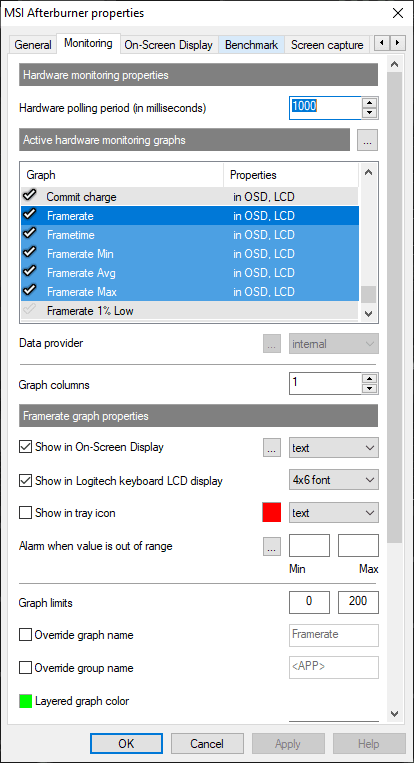Image resolution: width=414 pixels, height=763 pixels.
Task: Decrease graph columns with down arrow
Action: tap(370, 389)
